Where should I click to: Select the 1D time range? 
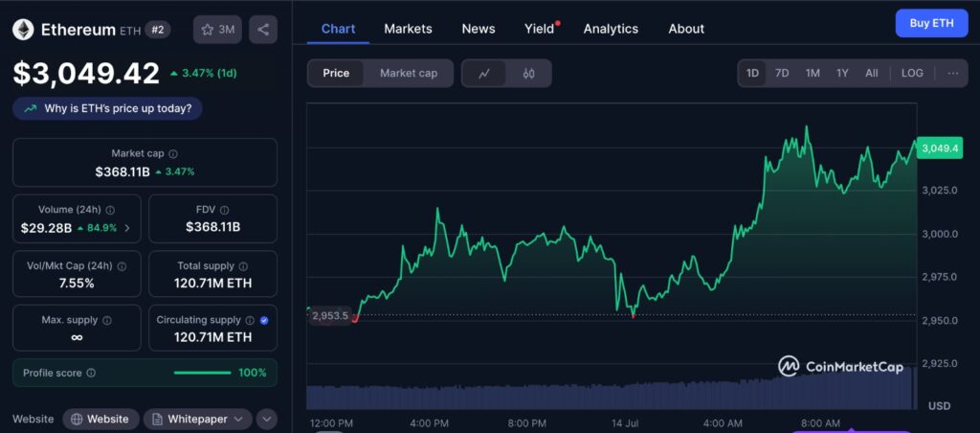pos(752,73)
